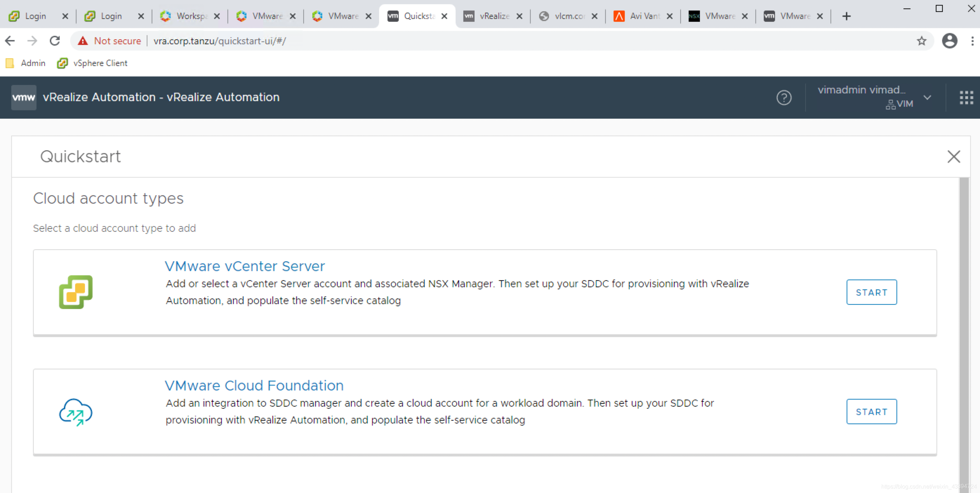Click the help question mark icon

(x=784, y=98)
